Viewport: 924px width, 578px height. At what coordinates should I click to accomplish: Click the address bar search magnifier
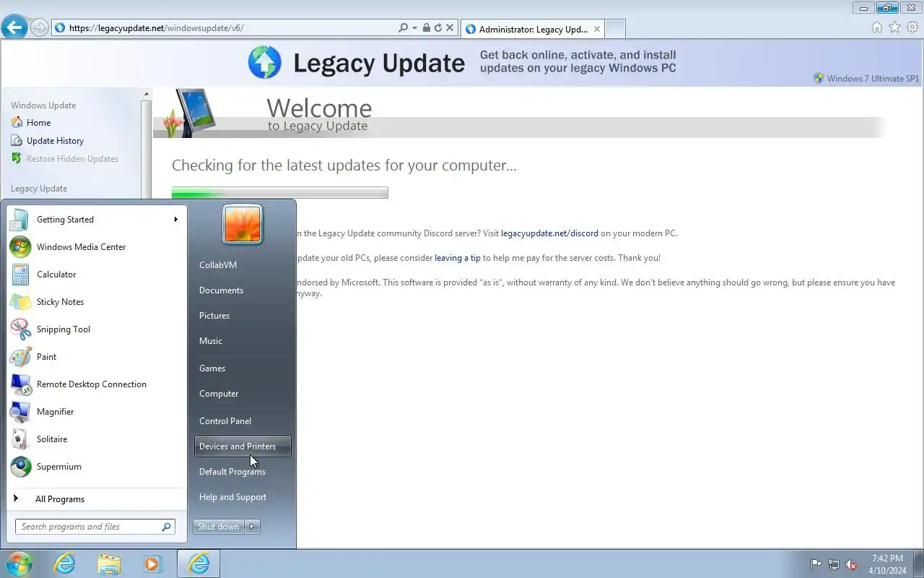pyautogui.click(x=404, y=28)
